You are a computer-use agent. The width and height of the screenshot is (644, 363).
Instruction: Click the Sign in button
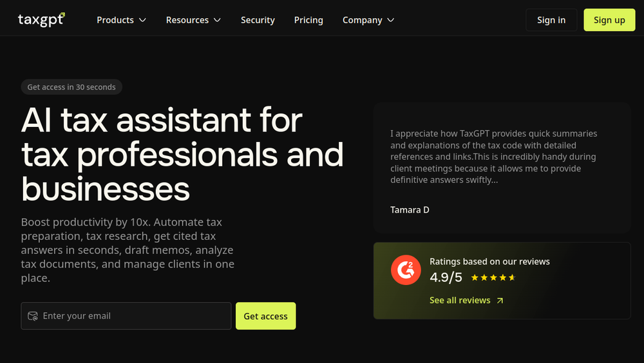[x=551, y=20]
